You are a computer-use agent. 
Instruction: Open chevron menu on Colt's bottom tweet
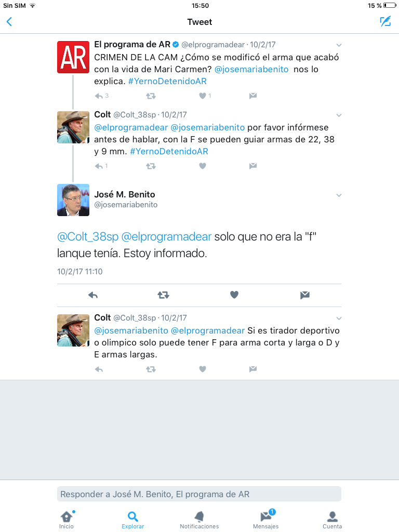[339, 318]
